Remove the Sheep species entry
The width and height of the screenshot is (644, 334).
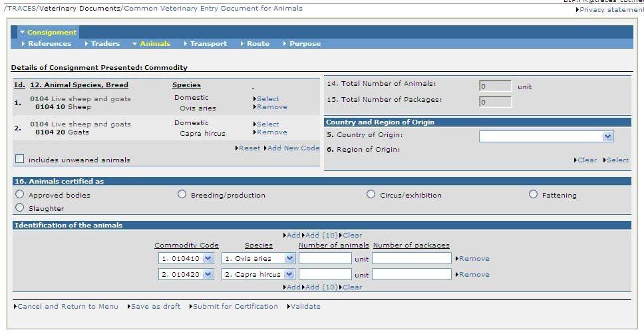tap(272, 107)
